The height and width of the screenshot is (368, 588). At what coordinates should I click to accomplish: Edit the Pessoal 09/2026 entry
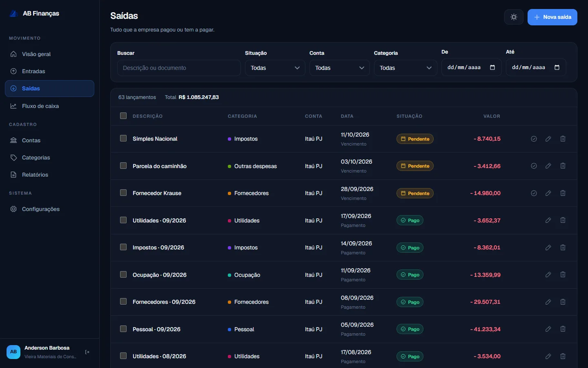click(x=548, y=329)
